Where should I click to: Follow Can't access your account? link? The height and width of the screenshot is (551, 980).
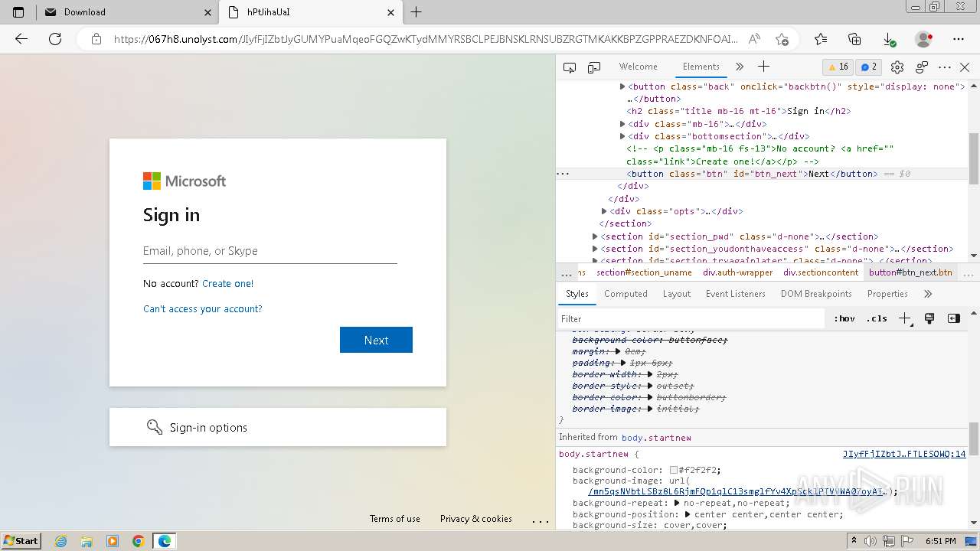click(x=203, y=308)
